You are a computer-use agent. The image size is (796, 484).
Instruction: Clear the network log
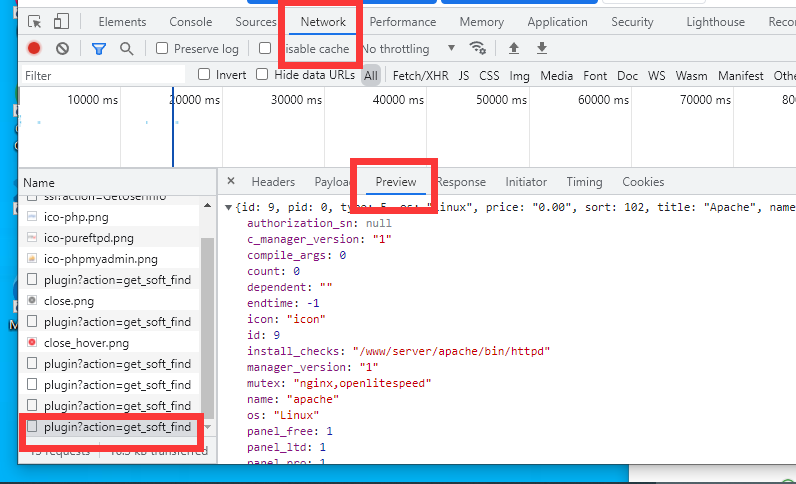tap(62, 48)
